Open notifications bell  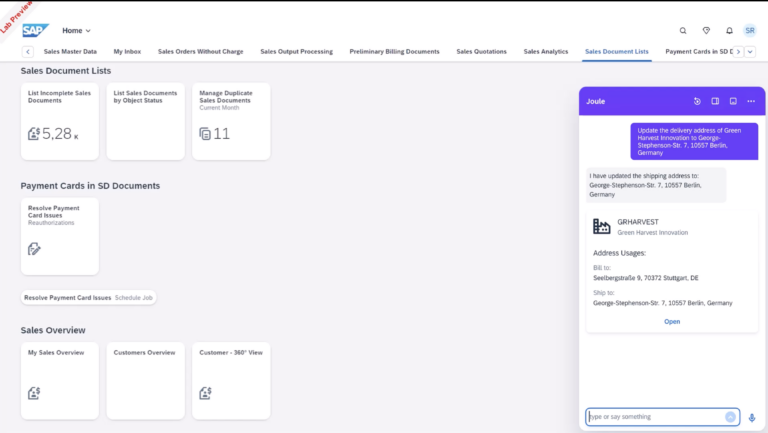pyautogui.click(x=729, y=31)
